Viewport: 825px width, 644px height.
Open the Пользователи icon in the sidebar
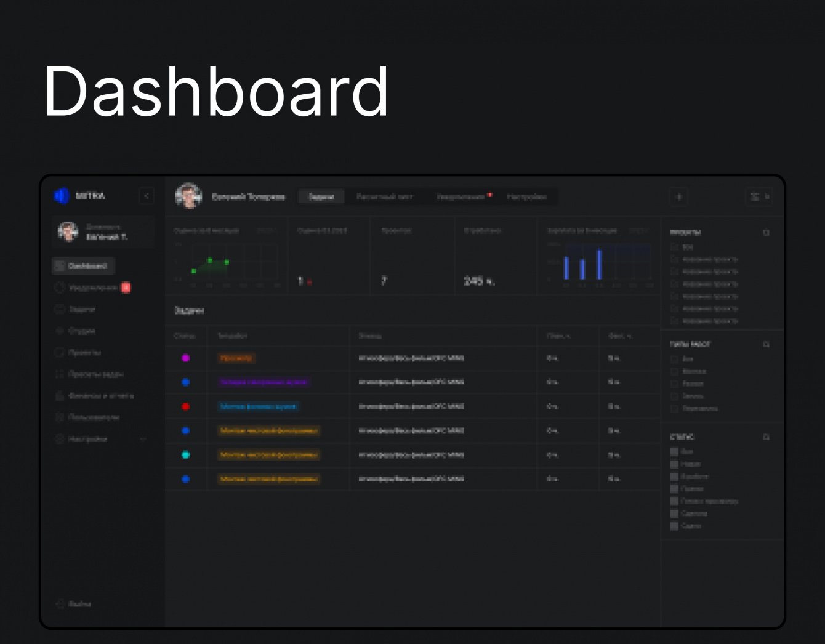[x=60, y=417]
